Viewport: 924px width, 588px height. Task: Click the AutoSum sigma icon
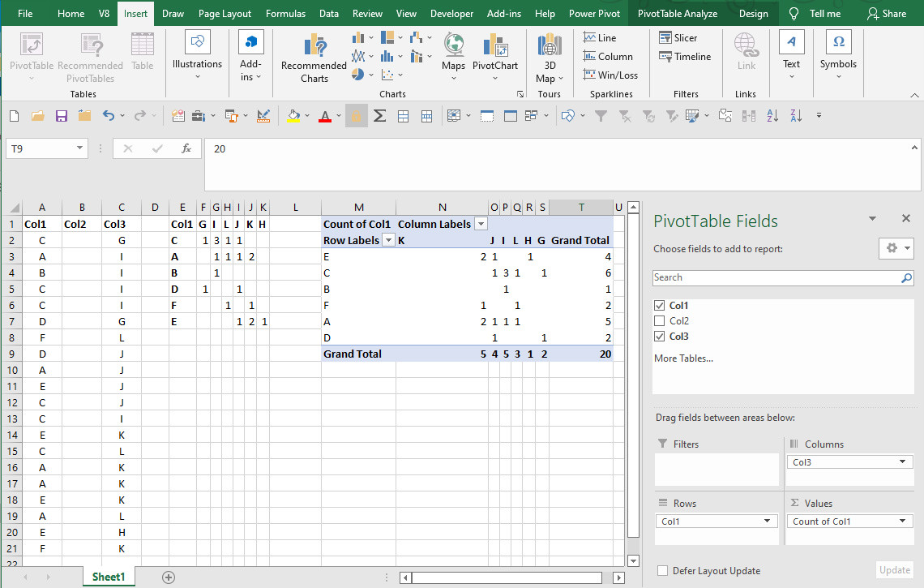tap(380, 116)
